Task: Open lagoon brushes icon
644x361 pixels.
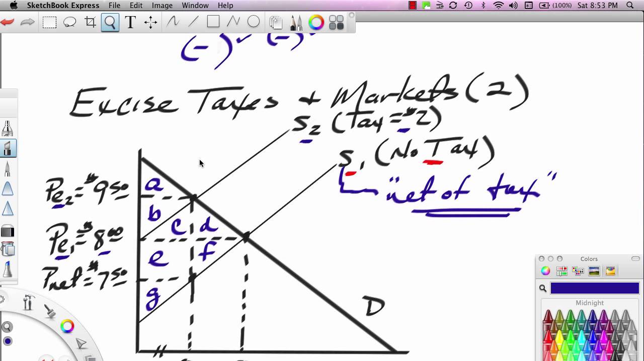Action: [x=50, y=311]
